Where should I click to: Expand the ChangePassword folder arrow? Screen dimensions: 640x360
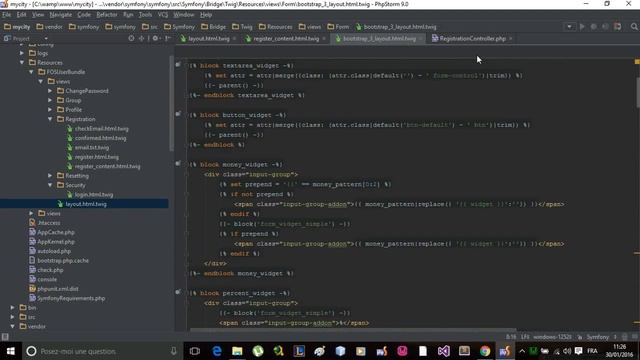coord(50,91)
